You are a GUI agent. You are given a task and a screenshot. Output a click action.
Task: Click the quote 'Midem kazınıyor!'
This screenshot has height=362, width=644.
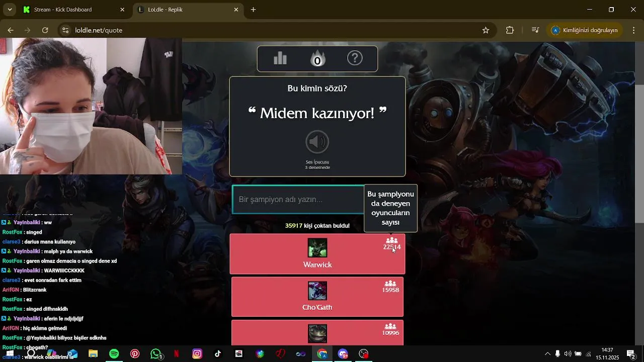tap(317, 113)
